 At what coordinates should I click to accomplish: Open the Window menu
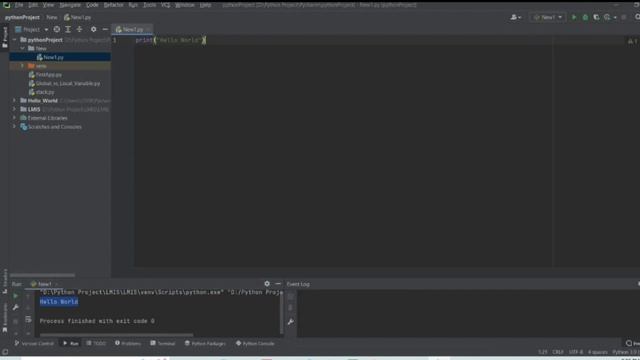click(x=184, y=5)
